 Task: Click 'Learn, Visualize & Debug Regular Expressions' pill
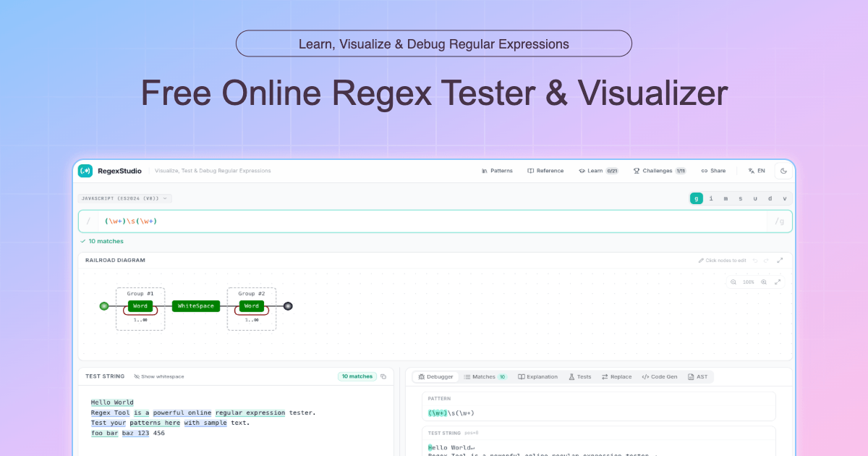point(434,43)
